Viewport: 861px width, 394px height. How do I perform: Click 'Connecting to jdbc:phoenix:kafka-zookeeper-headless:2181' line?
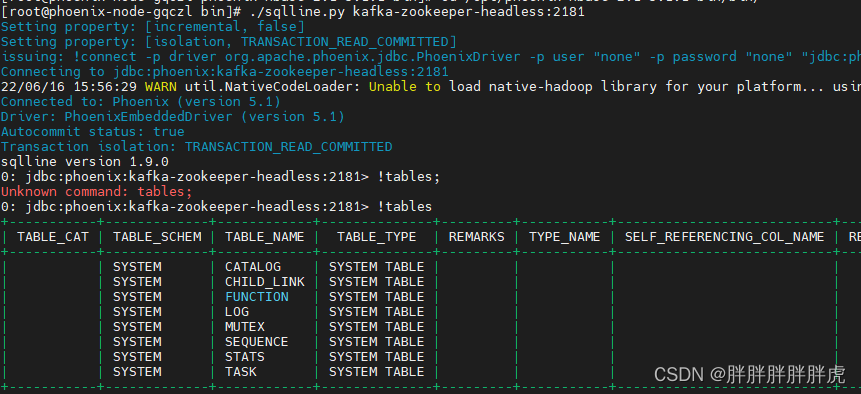(225, 72)
